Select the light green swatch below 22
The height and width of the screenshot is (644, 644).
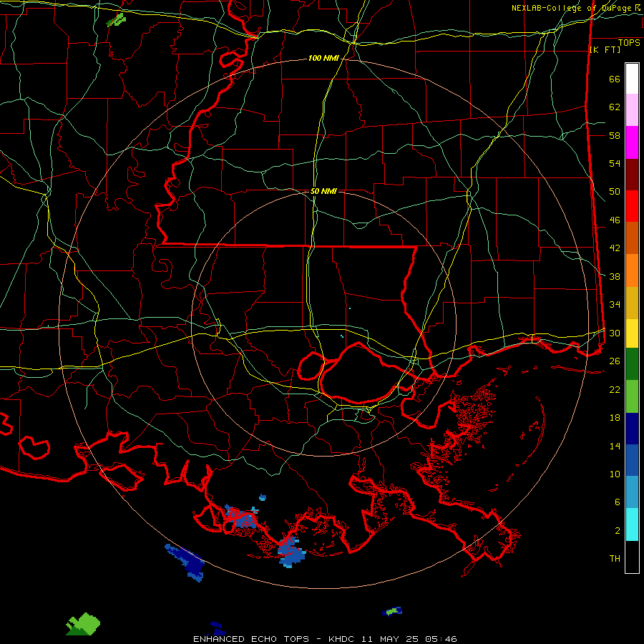(x=632, y=396)
